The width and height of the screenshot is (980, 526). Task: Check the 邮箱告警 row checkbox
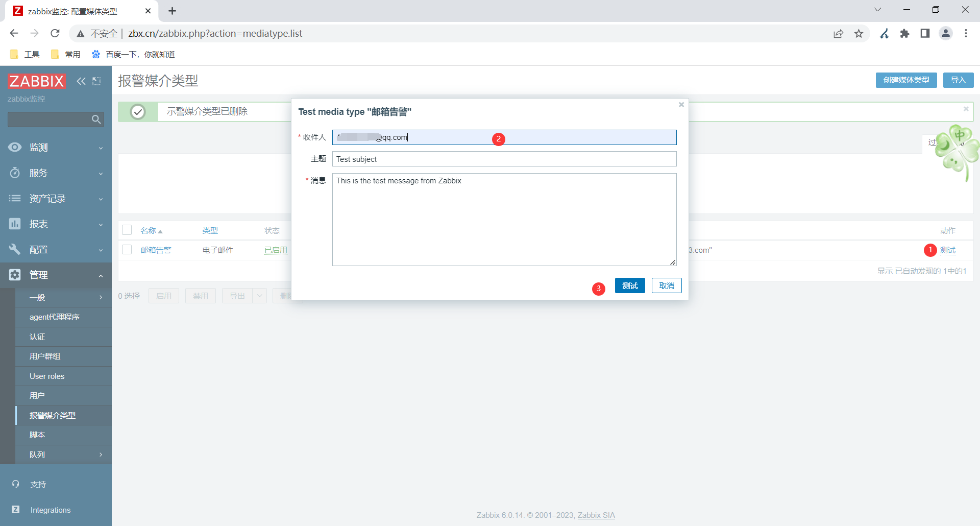click(x=127, y=250)
